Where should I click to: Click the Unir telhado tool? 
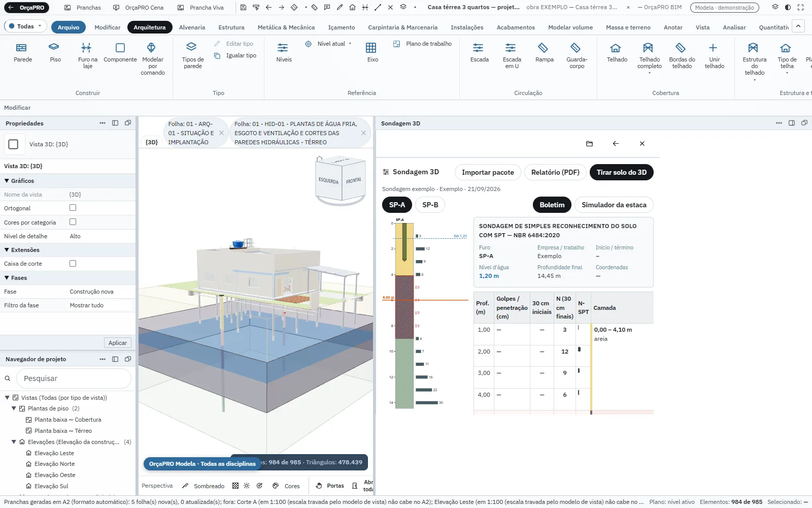click(714, 56)
